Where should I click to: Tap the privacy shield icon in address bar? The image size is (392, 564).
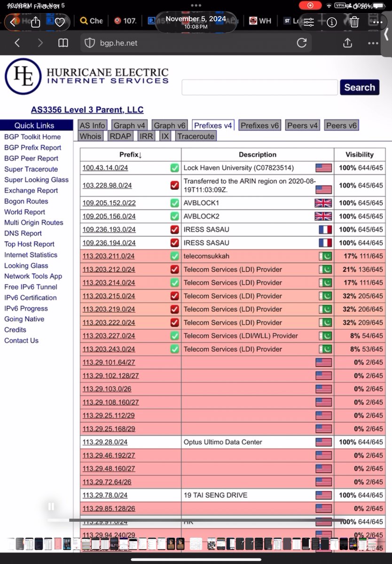(89, 43)
